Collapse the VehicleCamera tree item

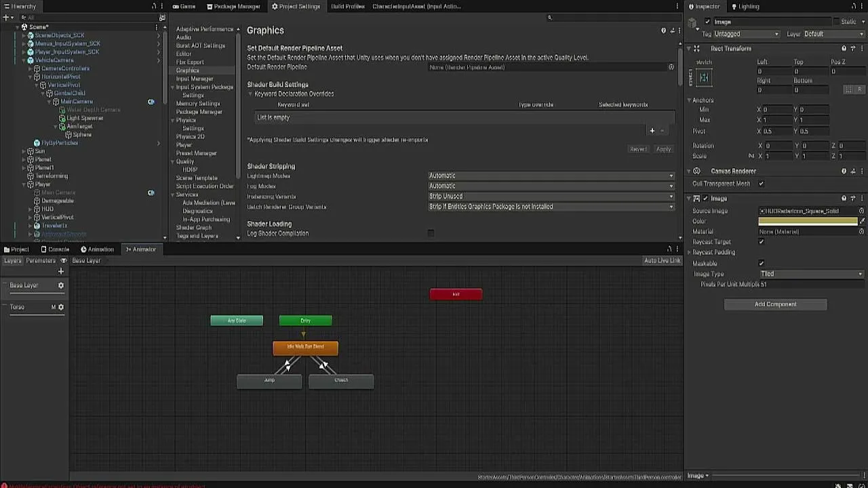(24, 60)
